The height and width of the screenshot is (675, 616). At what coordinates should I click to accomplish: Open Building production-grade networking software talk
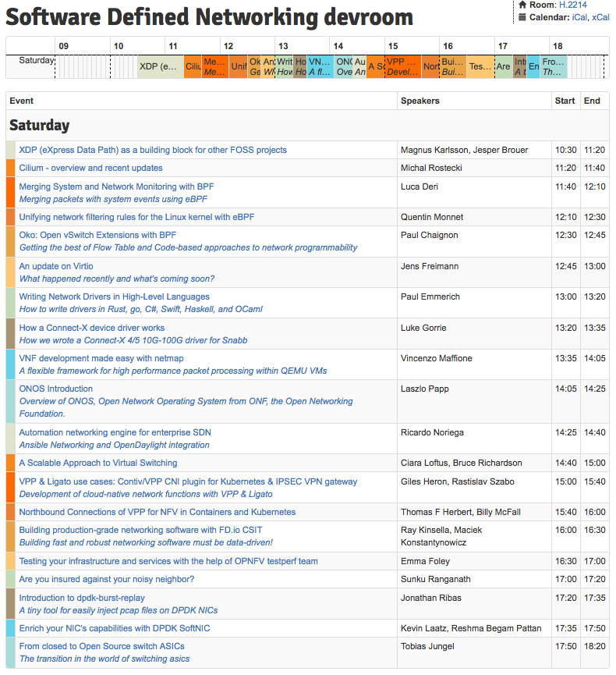[x=140, y=530]
